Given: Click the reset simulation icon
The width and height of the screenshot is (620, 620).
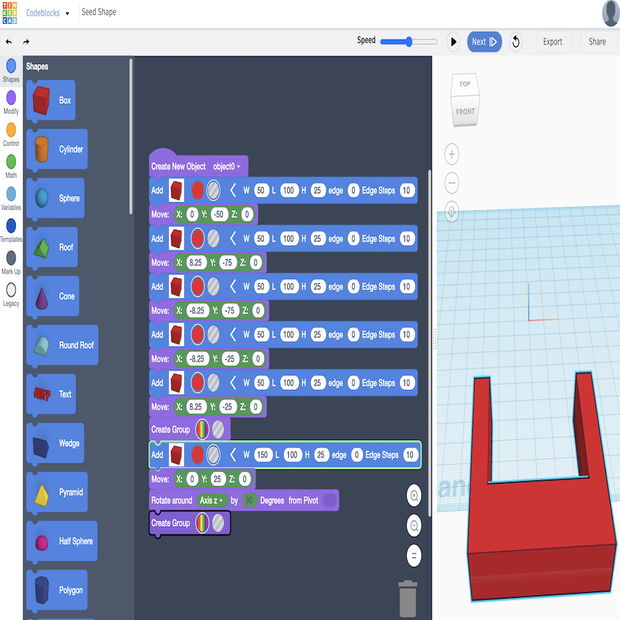Looking at the screenshot, I should [x=516, y=42].
